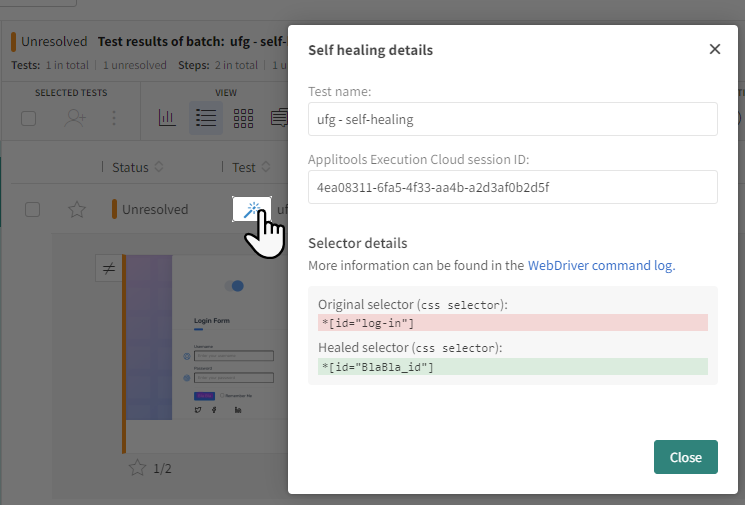Screen dimensions: 745x505
Task: Sort by the Status column
Action: click(x=158, y=167)
